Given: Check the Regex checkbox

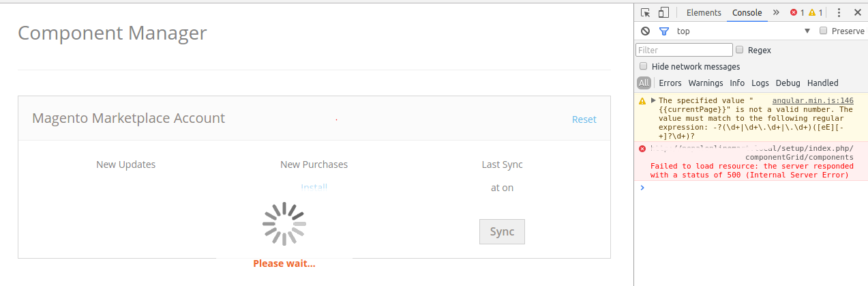Looking at the screenshot, I should point(739,50).
